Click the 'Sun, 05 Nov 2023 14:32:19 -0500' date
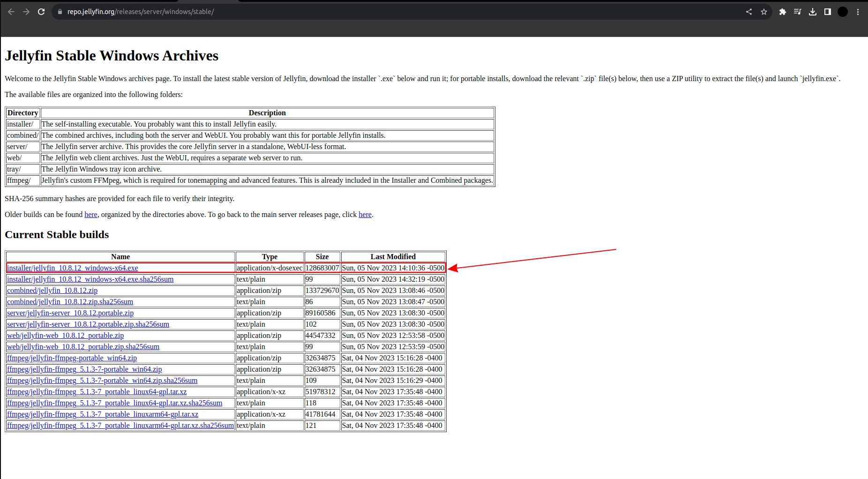This screenshot has width=868, height=479. (x=393, y=279)
